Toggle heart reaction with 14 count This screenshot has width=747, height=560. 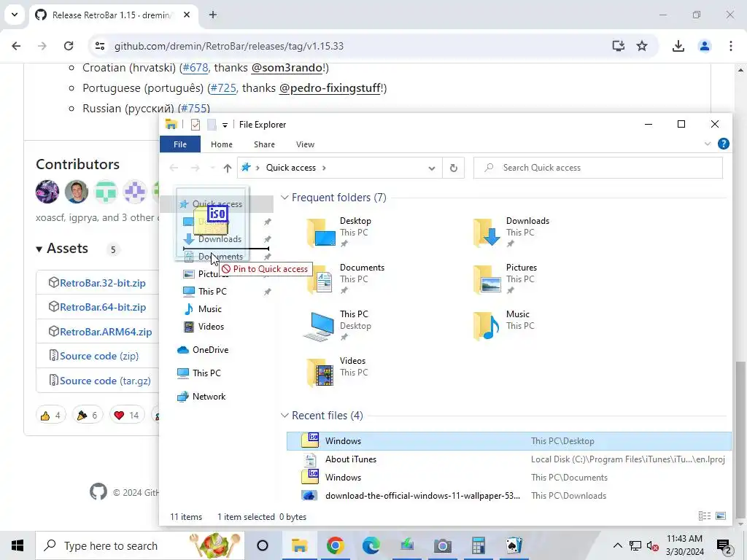127,415
